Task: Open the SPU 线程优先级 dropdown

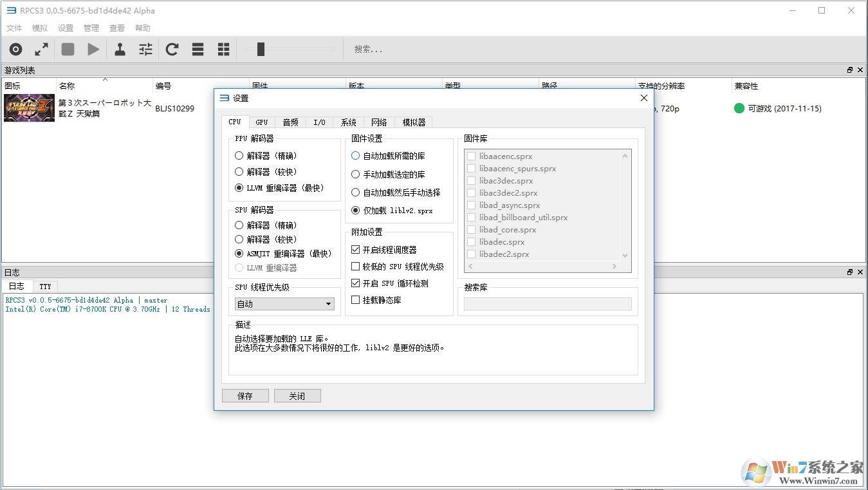Action: click(284, 303)
